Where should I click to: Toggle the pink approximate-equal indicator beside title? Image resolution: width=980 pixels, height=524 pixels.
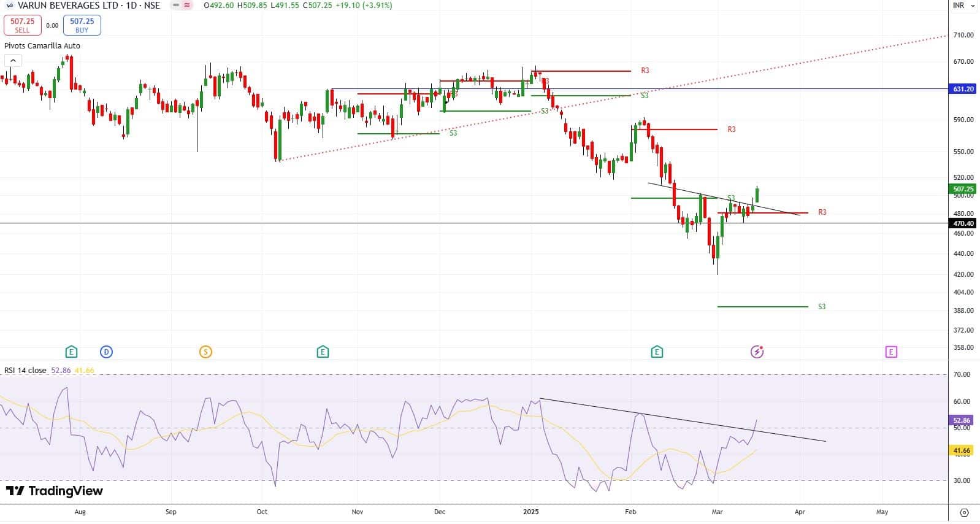[x=186, y=6]
